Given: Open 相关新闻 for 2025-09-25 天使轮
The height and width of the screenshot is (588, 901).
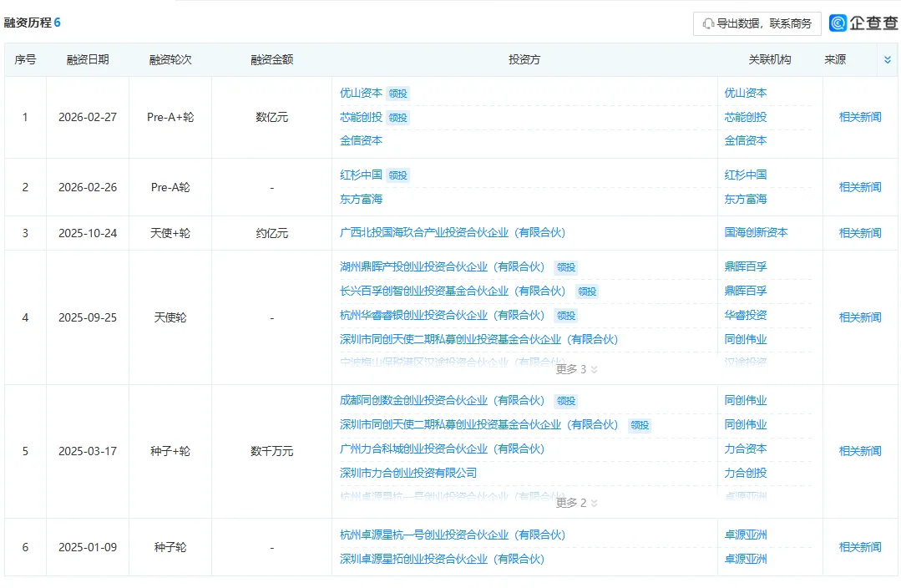Looking at the screenshot, I should pyautogui.click(x=859, y=317).
